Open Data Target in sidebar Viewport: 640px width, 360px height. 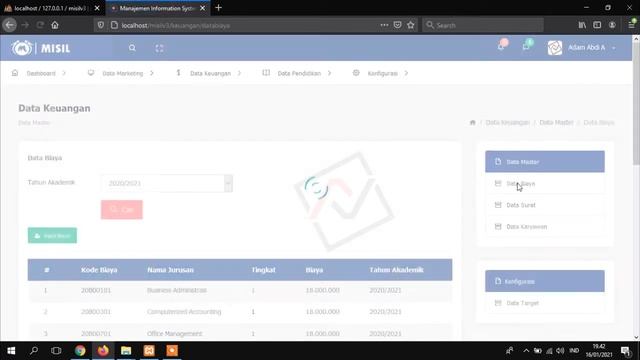[544, 303]
